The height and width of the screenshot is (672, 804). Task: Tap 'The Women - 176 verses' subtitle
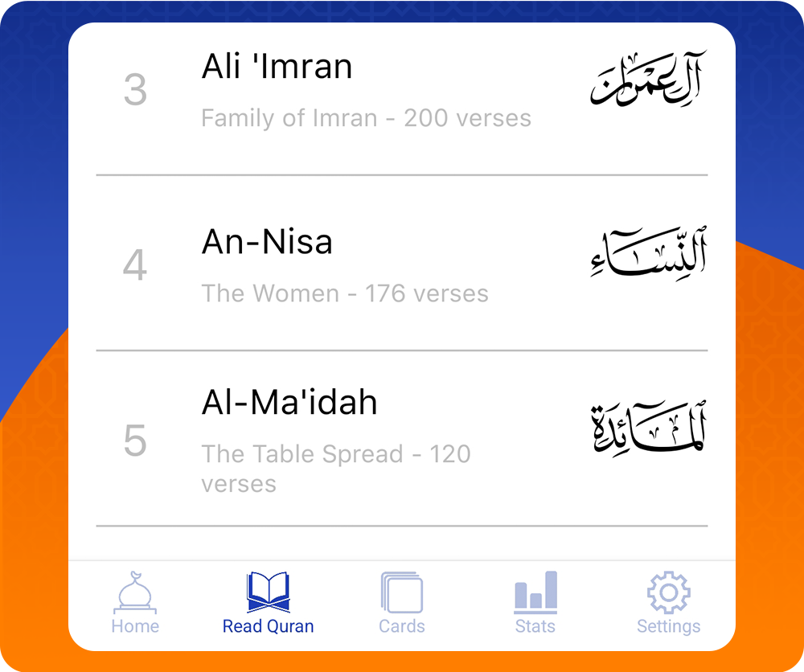tap(346, 293)
